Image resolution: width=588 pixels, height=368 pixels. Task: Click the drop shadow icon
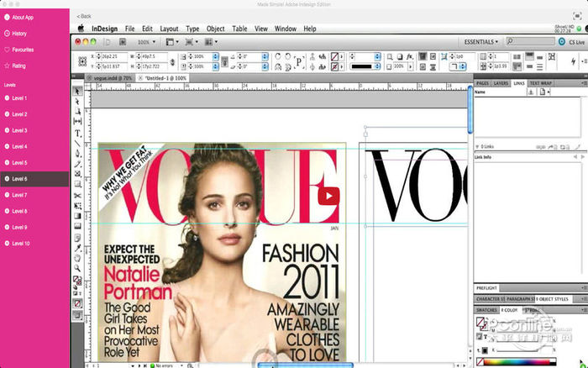[400, 56]
